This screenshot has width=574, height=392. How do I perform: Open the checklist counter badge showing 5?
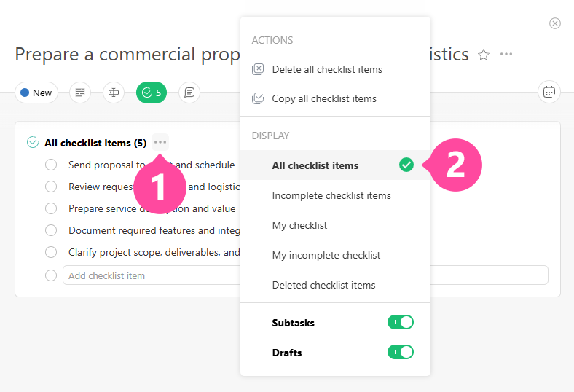tap(152, 93)
